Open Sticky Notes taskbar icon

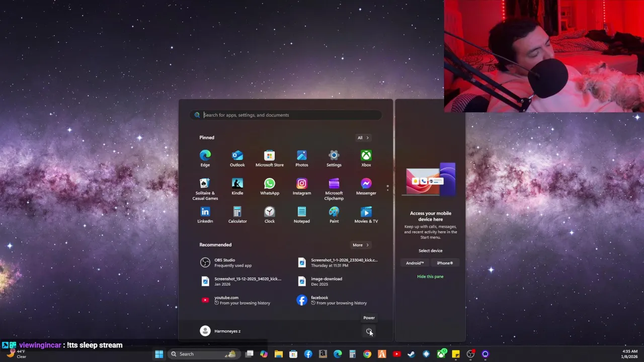[456, 354]
